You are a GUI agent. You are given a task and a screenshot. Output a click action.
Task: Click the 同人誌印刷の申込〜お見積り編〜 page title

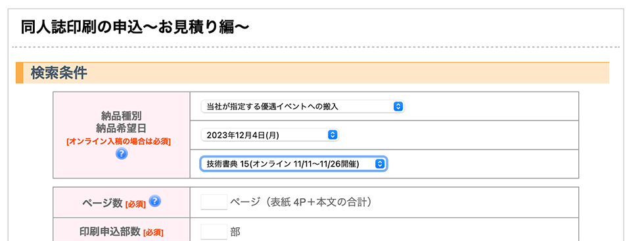coord(135,27)
